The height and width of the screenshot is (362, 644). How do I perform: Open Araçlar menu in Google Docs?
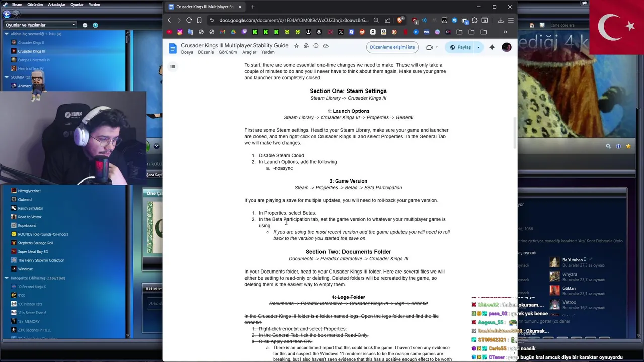pos(249,52)
